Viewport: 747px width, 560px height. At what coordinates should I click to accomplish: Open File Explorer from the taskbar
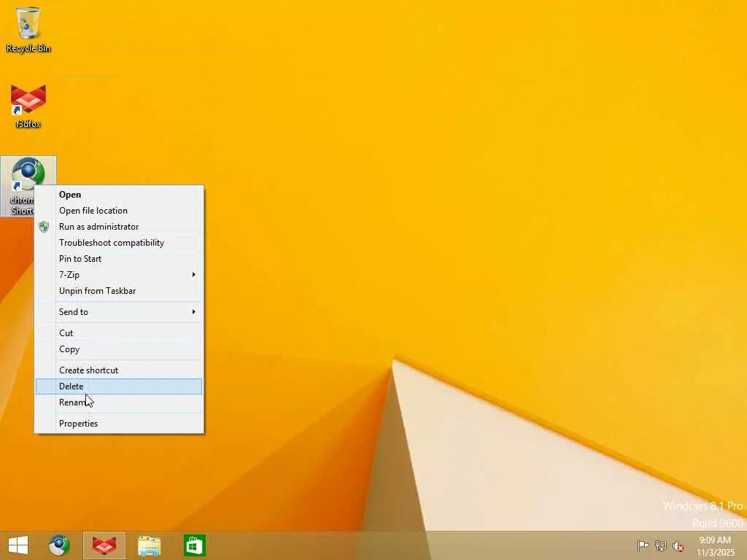(149, 545)
